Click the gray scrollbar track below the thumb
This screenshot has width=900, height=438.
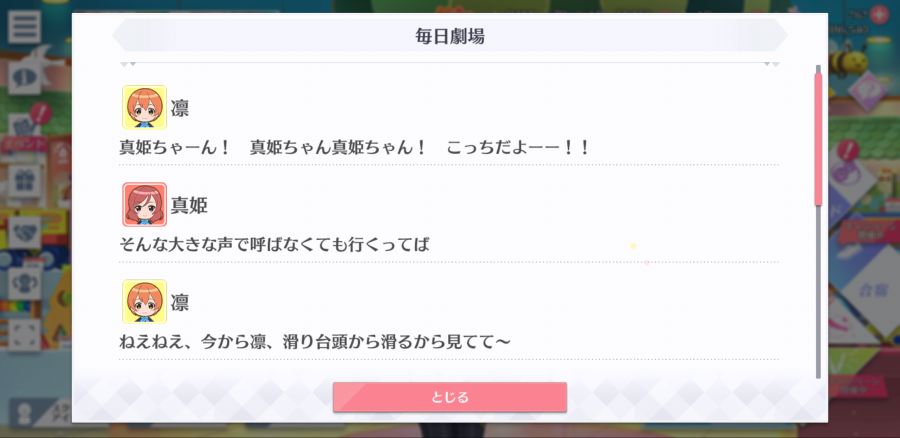point(818,292)
